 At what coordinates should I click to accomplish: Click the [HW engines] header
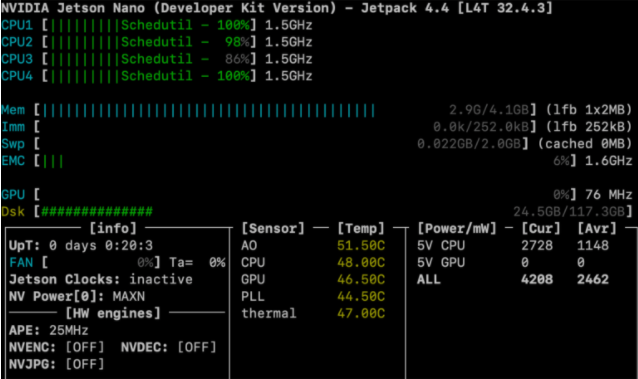(x=113, y=313)
